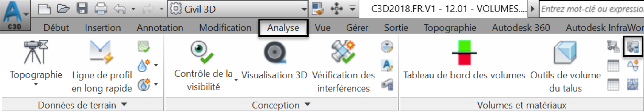Open Outils de volume du talus
This screenshot has width=644, height=112.
[x=565, y=66]
